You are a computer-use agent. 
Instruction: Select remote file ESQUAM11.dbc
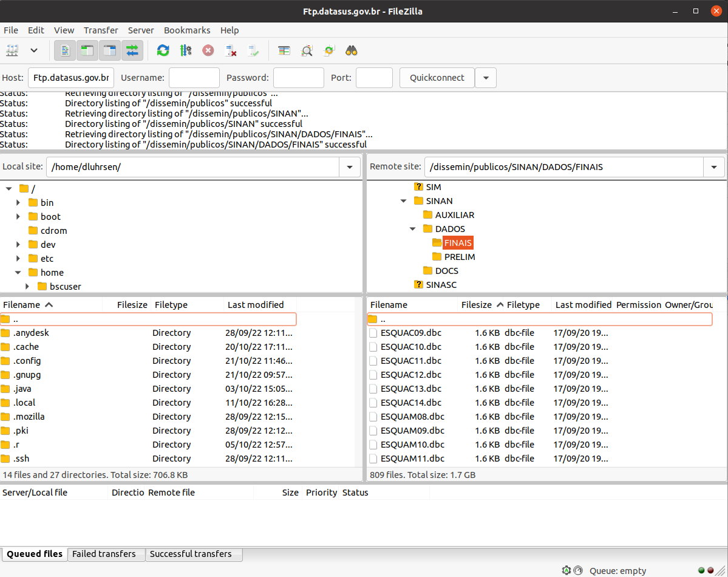pyautogui.click(x=540, y=459)
